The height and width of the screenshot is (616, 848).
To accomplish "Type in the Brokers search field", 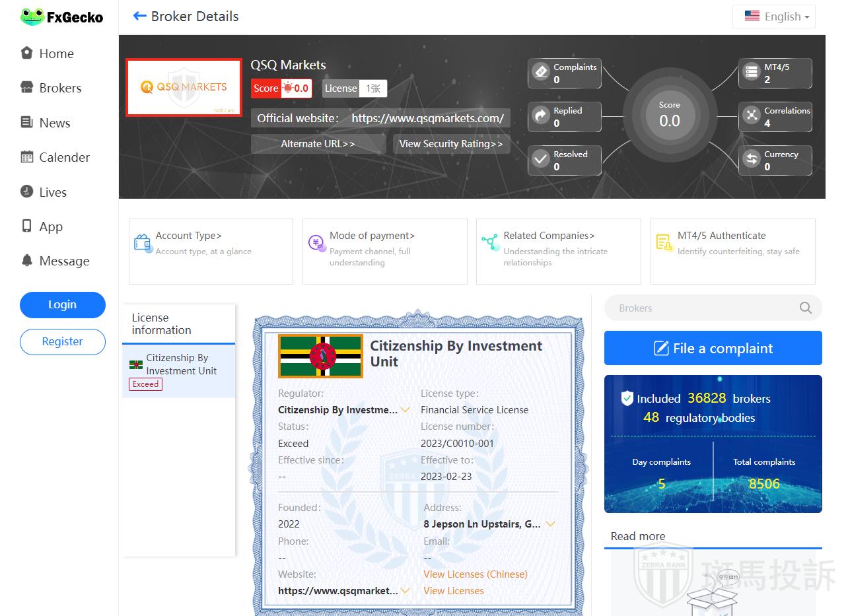I will click(x=700, y=308).
